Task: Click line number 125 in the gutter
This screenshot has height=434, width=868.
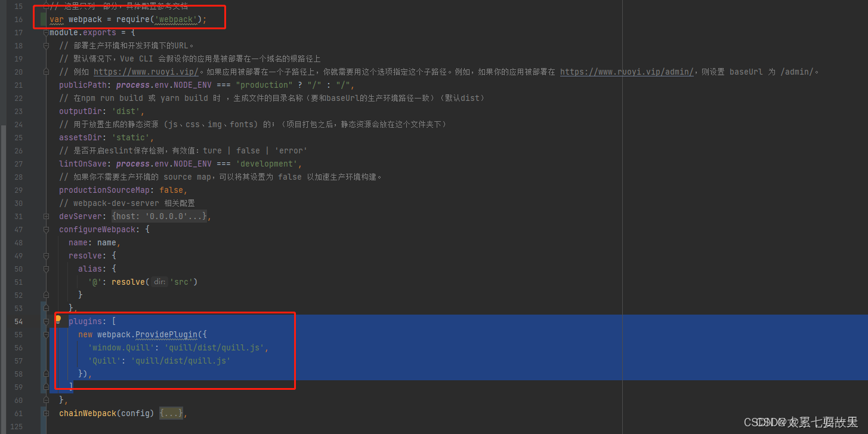Action: (x=16, y=426)
